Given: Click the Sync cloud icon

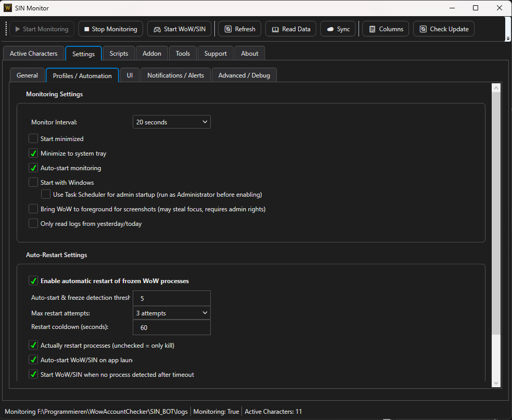Looking at the screenshot, I should (330, 29).
